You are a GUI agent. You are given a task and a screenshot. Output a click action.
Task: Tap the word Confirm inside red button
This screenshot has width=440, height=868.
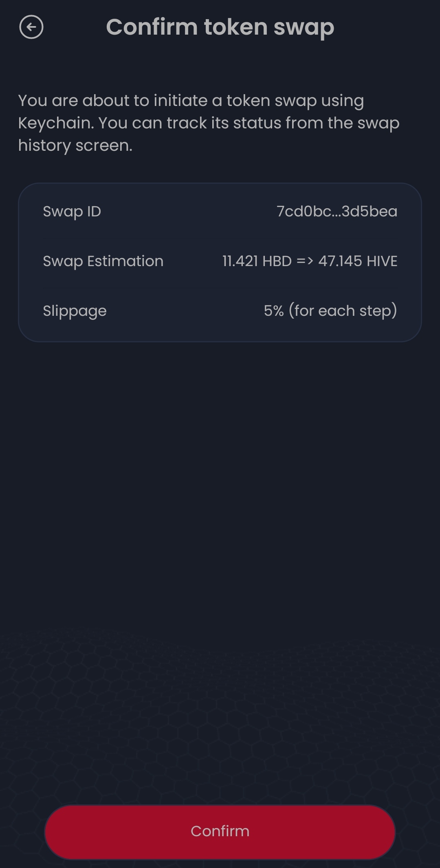pos(220,831)
